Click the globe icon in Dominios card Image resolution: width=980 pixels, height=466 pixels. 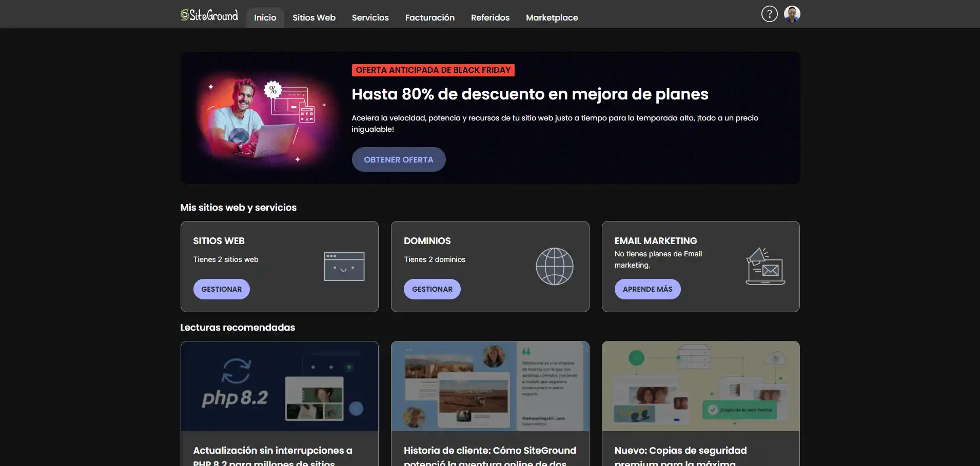coord(555,266)
